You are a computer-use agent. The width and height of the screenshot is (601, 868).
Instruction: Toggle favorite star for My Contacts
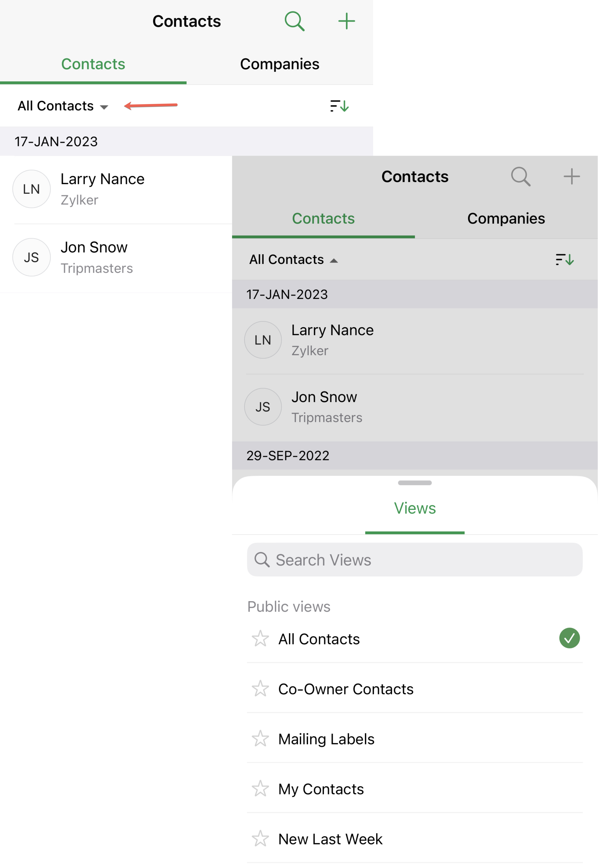click(260, 788)
